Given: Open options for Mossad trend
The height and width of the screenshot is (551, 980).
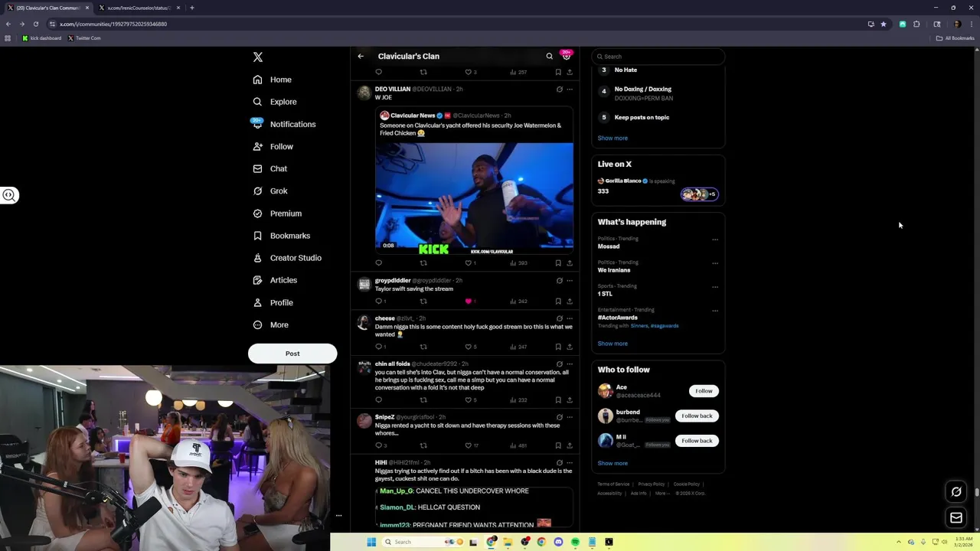Looking at the screenshot, I should [715, 240].
